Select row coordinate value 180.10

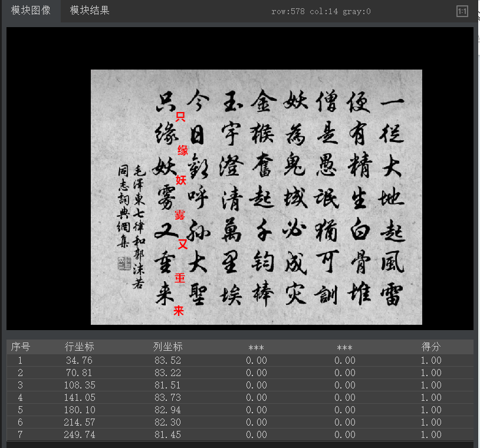click(79, 410)
